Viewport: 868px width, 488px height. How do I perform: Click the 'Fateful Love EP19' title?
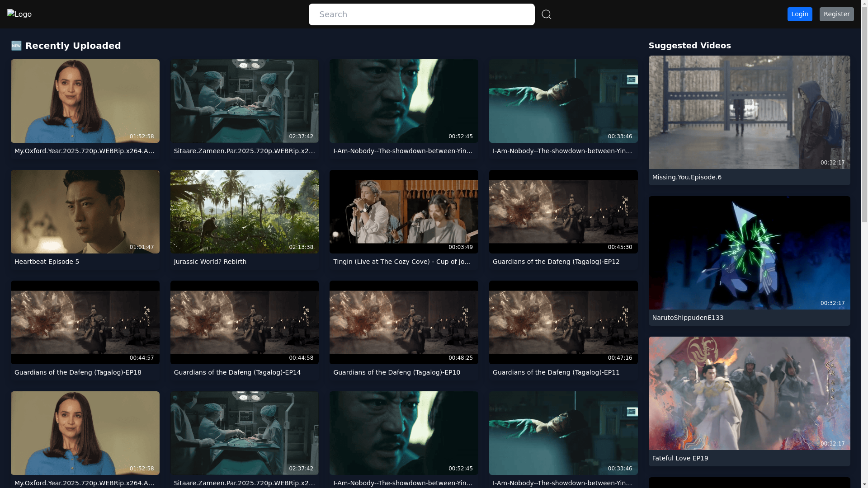coord(680,458)
